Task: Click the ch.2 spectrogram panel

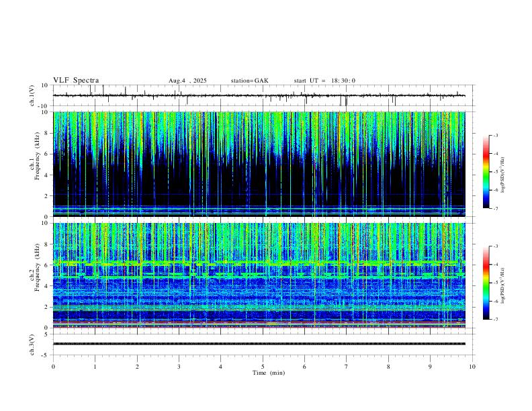Action: [x=259, y=275]
